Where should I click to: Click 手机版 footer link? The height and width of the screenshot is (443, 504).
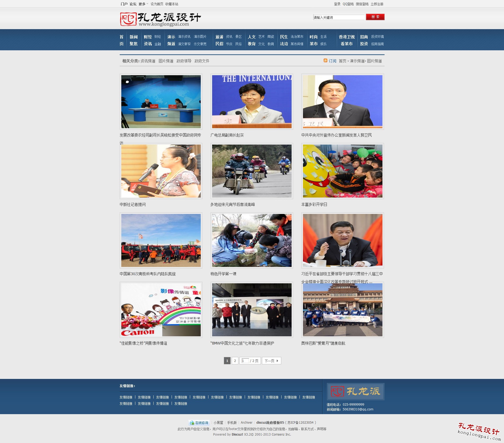232,423
